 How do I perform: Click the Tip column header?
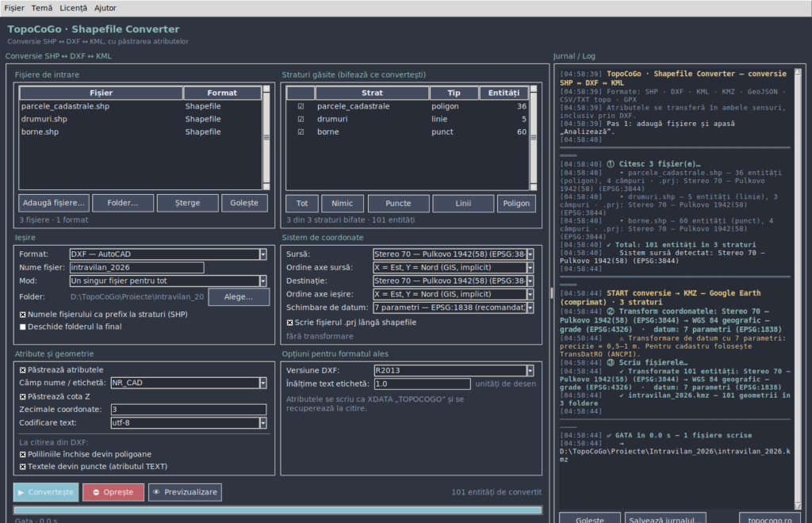click(454, 93)
